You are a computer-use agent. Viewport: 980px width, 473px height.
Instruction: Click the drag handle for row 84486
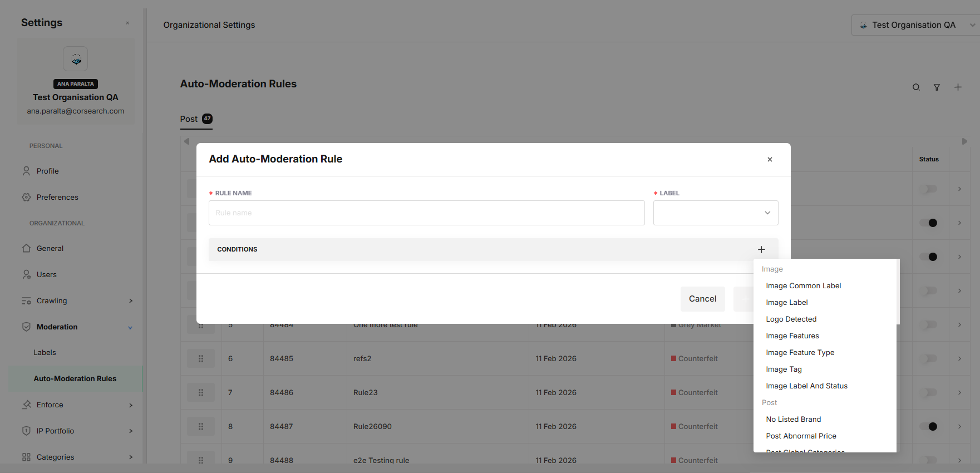coord(201,392)
